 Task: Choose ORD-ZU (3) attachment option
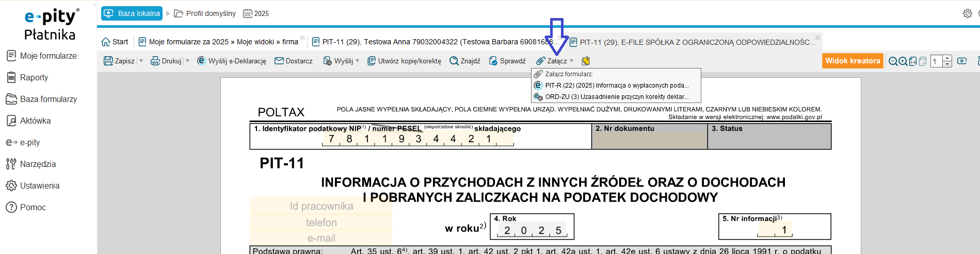(616, 97)
